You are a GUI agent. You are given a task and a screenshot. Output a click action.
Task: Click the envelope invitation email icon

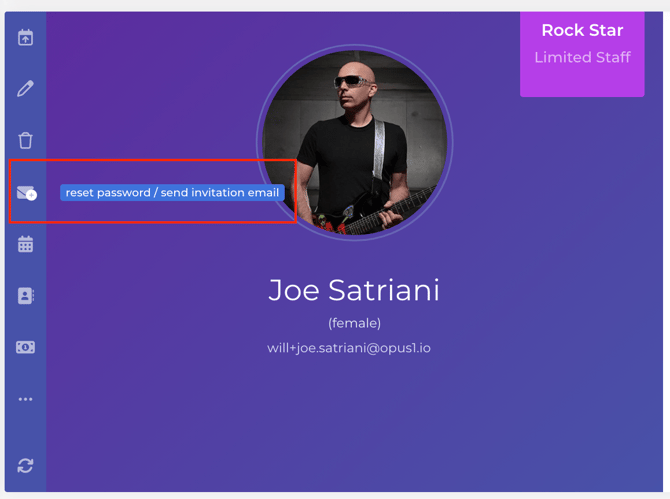(26, 193)
